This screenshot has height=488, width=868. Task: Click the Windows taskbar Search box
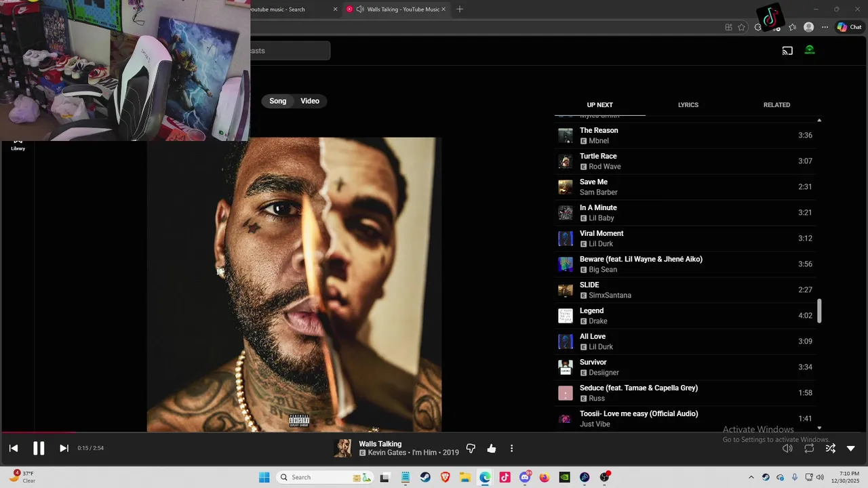click(x=324, y=477)
